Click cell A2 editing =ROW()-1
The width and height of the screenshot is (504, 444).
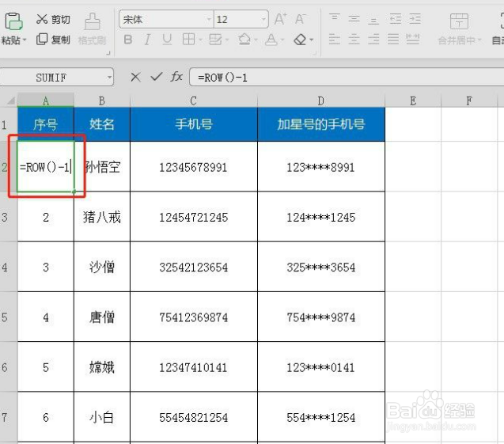[46, 167]
